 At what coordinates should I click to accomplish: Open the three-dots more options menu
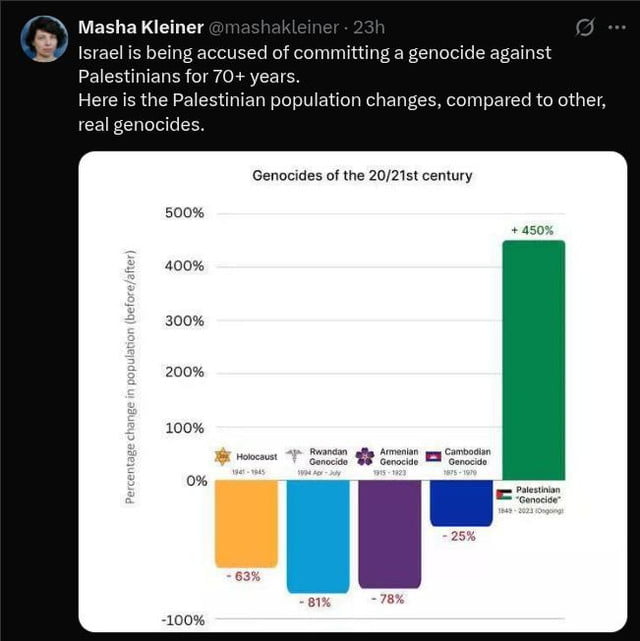click(614, 24)
